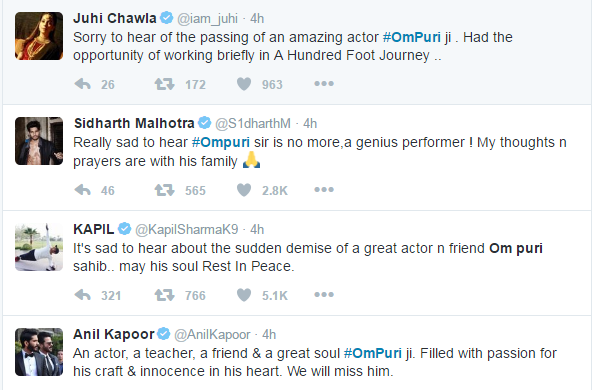Reply to Juhi Chawla's tweet
Screen dimensions: 592x390
coord(83,84)
